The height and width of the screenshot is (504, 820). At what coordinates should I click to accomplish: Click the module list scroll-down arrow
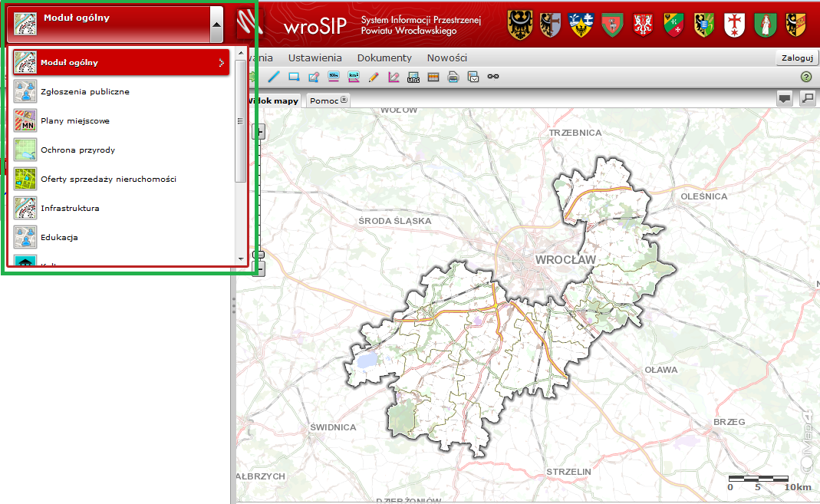[241, 259]
